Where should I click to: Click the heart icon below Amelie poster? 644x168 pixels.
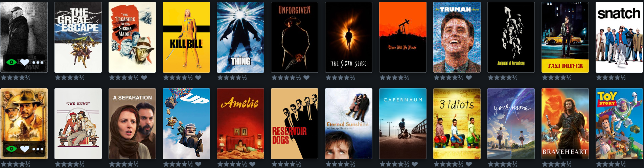pyautogui.click(x=252, y=164)
